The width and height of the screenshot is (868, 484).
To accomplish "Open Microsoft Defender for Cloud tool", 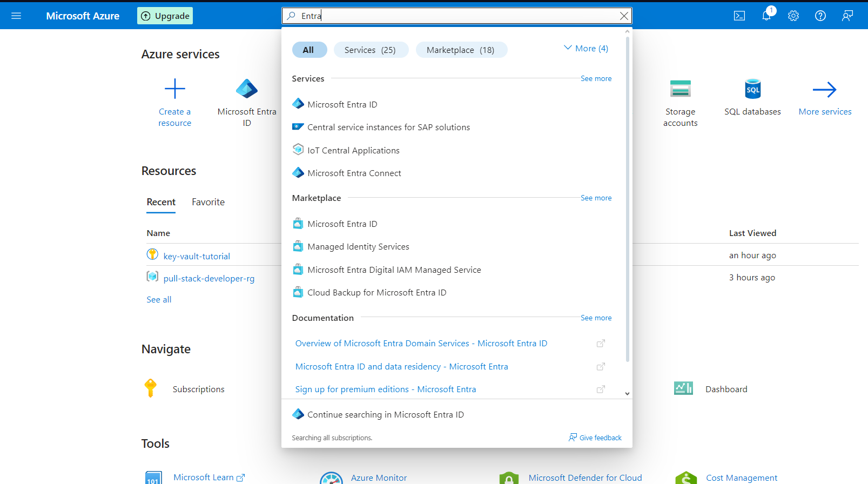I will (x=585, y=478).
